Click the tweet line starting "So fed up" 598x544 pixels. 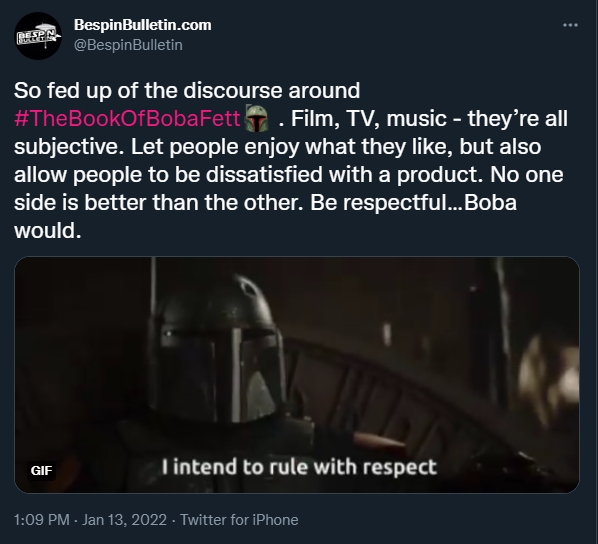(x=187, y=90)
